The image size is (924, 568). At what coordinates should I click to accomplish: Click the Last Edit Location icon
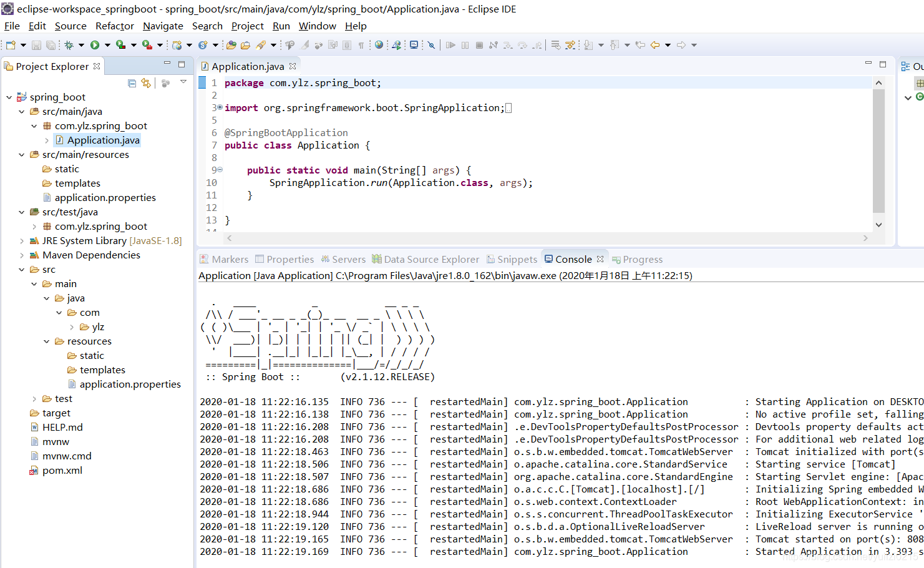(x=640, y=45)
